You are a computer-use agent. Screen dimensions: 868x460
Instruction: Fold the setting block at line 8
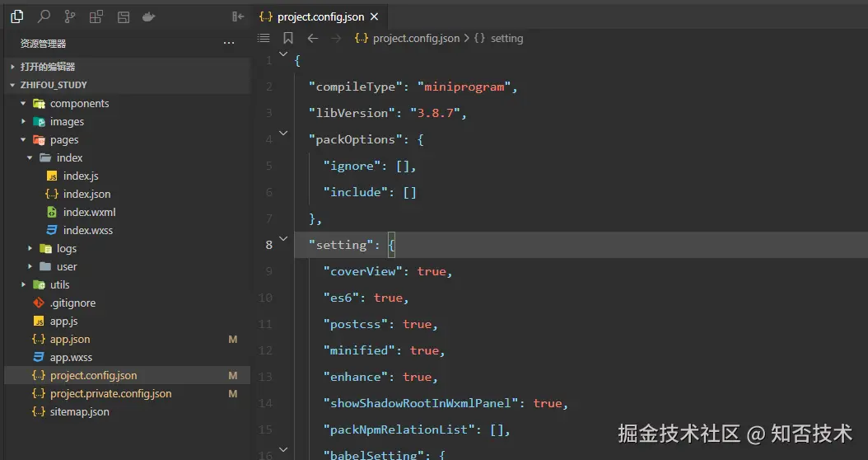tap(283, 238)
